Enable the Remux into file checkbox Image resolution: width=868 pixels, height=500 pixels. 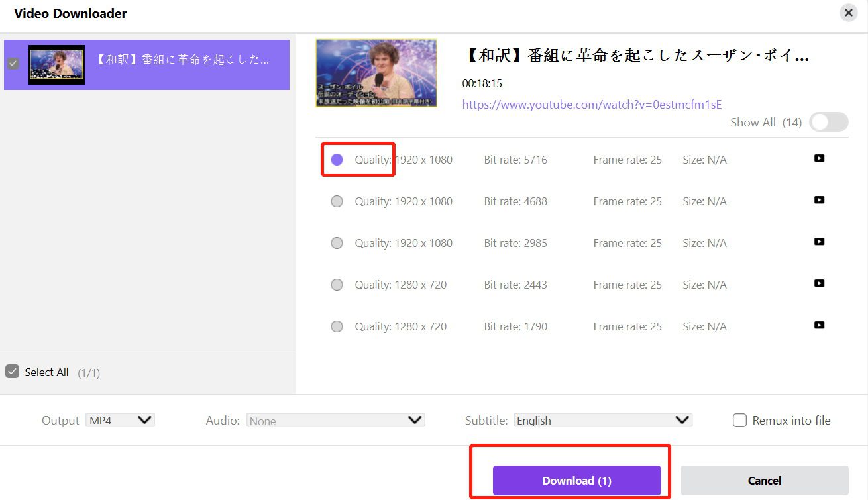740,421
